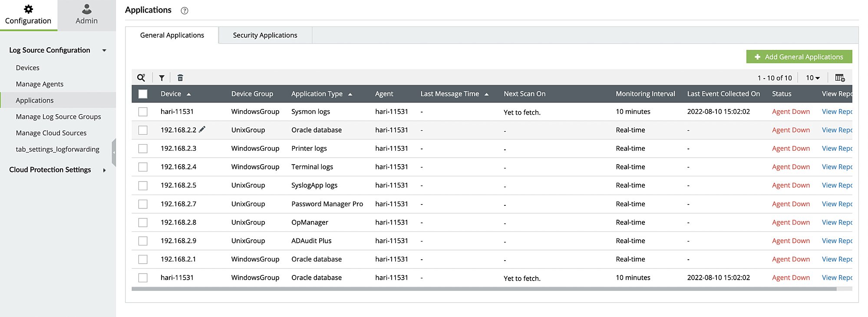This screenshot has width=868, height=317.
Task: Check the box for 192.168.2.3 row
Action: [x=143, y=149]
